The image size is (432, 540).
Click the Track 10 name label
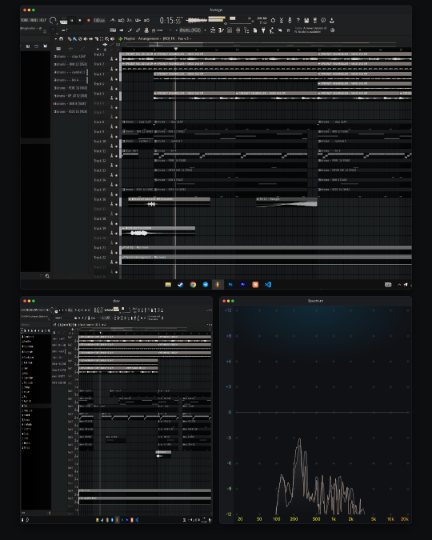pos(100,142)
